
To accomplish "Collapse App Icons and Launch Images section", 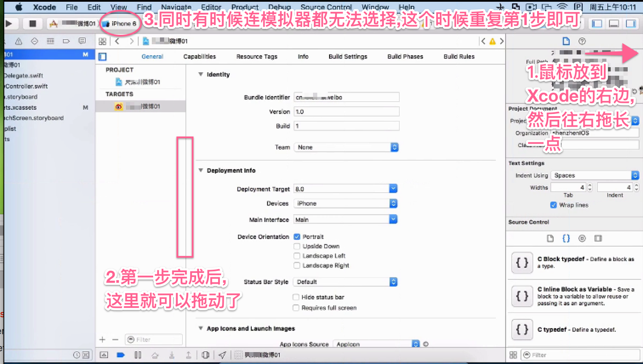I will 201,329.
